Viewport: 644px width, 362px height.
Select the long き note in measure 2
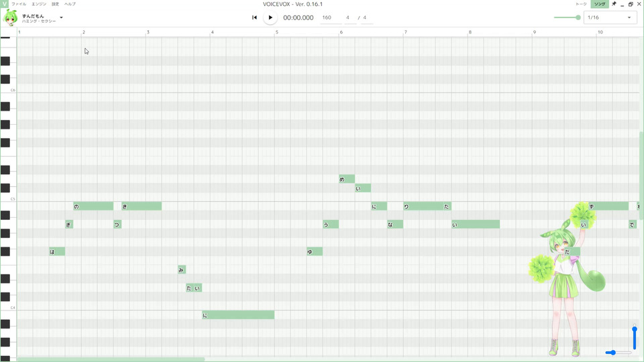click(142, 206)
